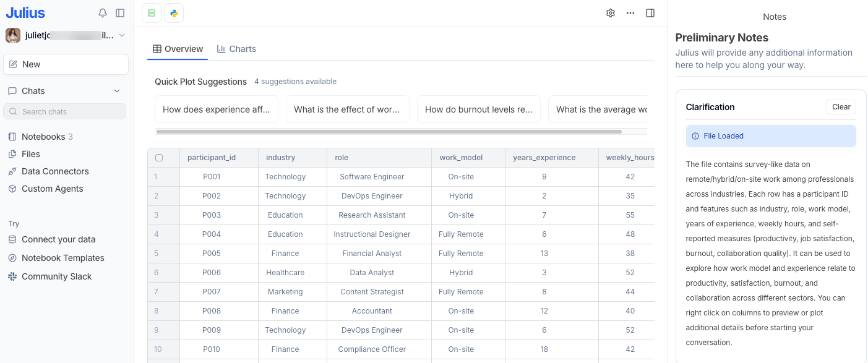
Task: Toggle the right Notes panel
Action: point(650,12)
